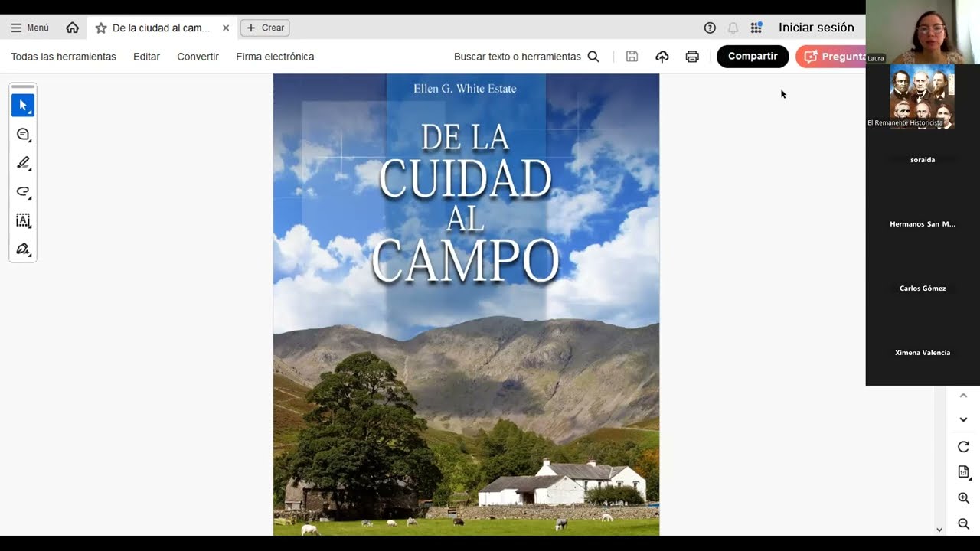The image size is (980, 551).
Task: Star the De la ciudad al campo tab
Action: click(x=101, y=28)
